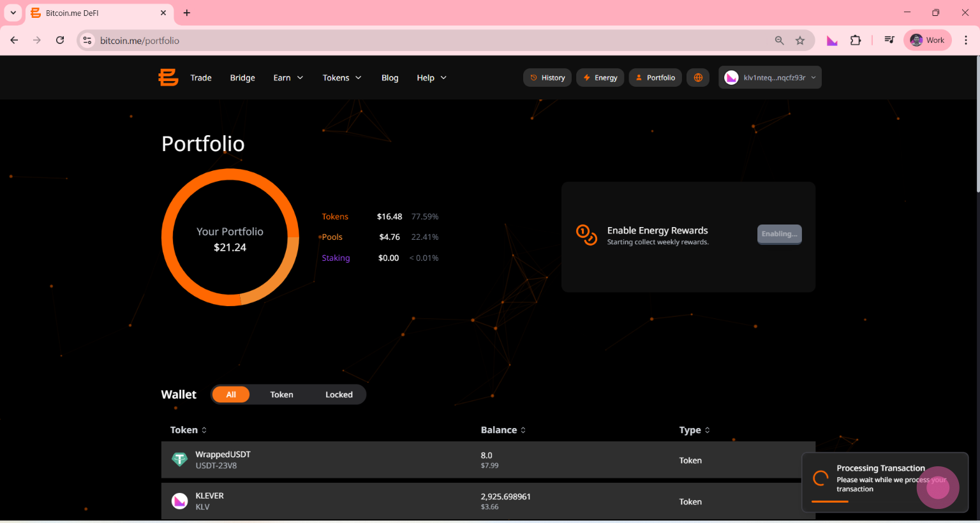Click the Klever wallet extension icon
Image resolution: width=980 pixels, height=523 pixels.
(832, 40)
